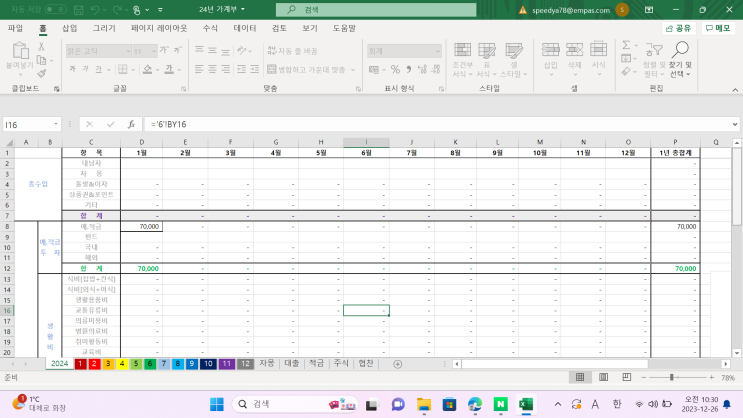Click the 메모 (Comments) button

(x=718, y=28)
